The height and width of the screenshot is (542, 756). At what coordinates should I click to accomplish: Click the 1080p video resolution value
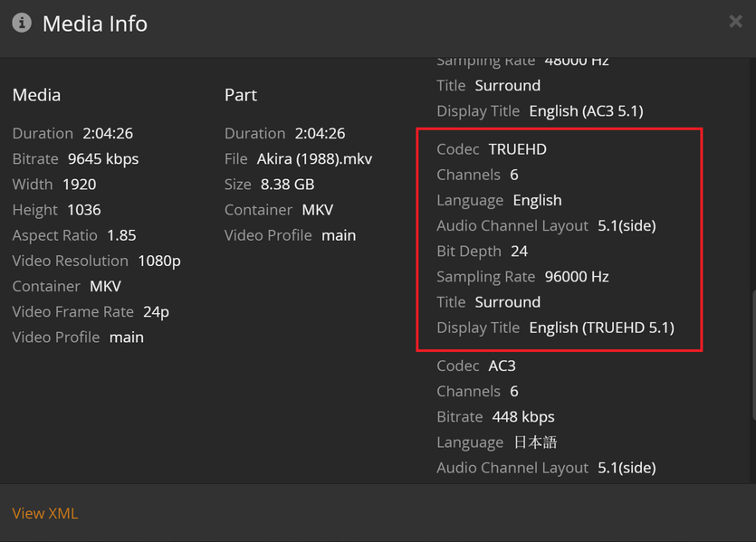(159, 261)
